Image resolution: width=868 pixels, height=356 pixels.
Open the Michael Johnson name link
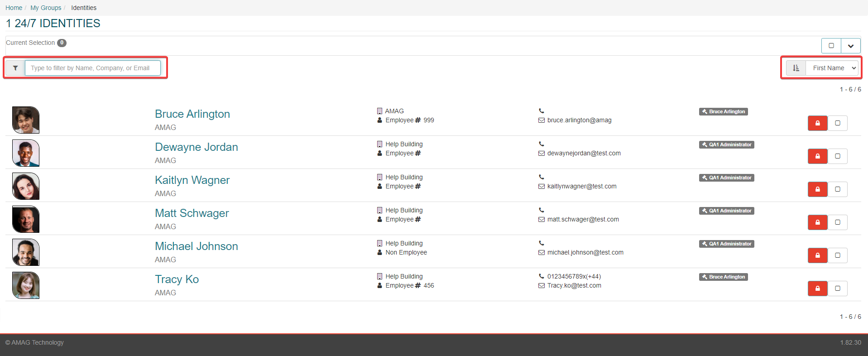[196, 246]
